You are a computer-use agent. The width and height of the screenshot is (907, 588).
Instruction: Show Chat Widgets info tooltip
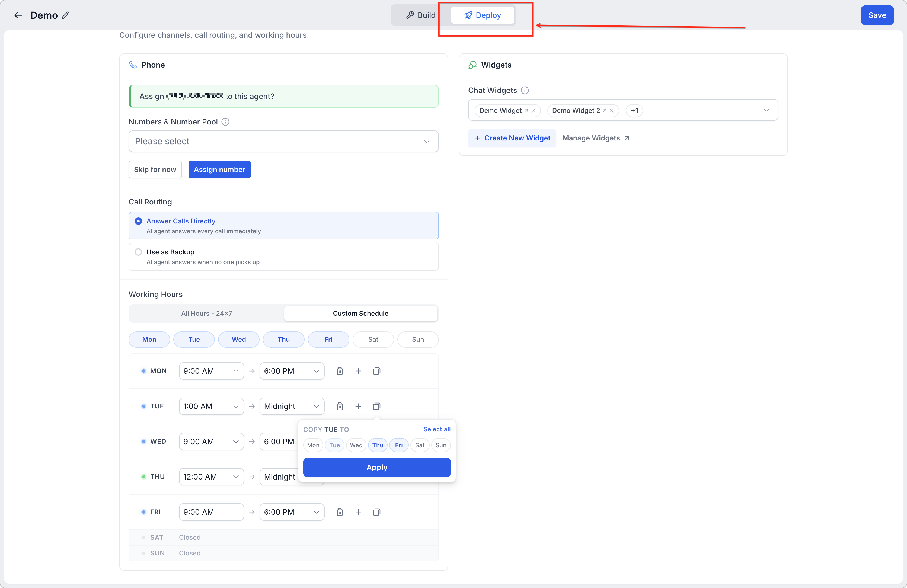525,90
